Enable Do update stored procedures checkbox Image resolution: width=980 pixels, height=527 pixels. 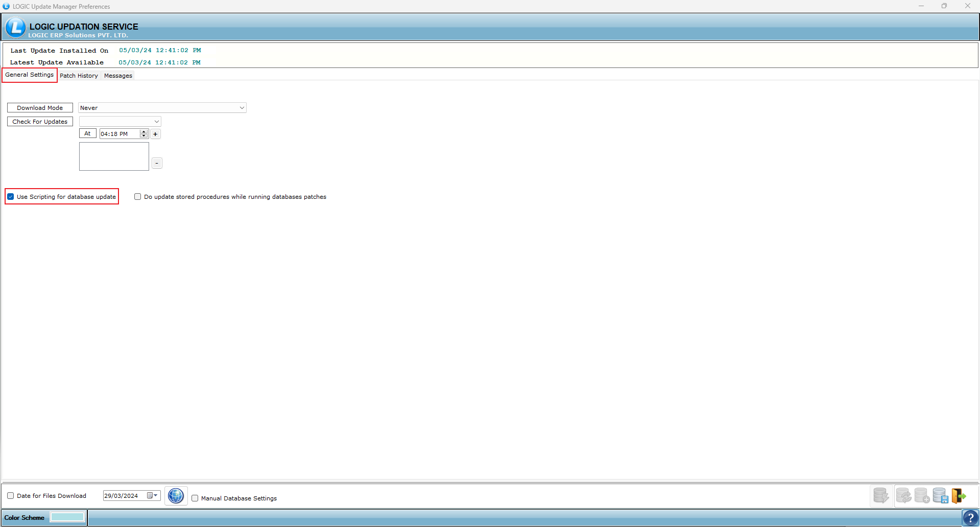click(x=138, y=197)
